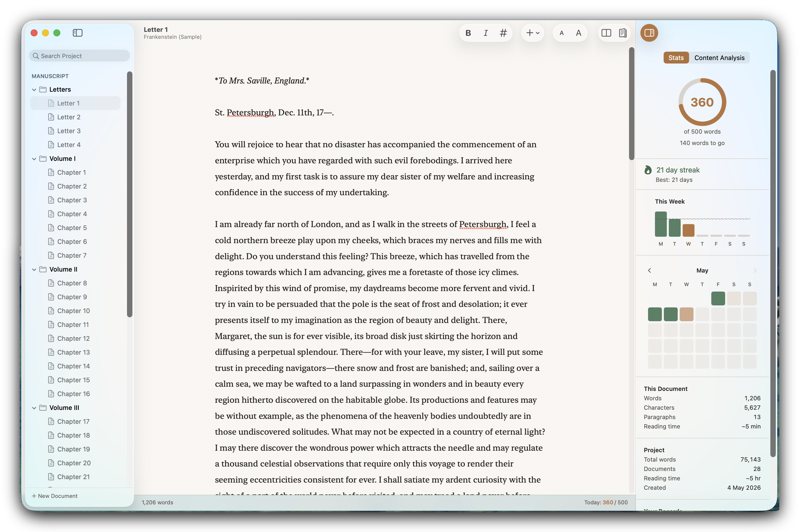Switch to the Stats tab
This screenshot has height=532, width=799.
[676, 58]
